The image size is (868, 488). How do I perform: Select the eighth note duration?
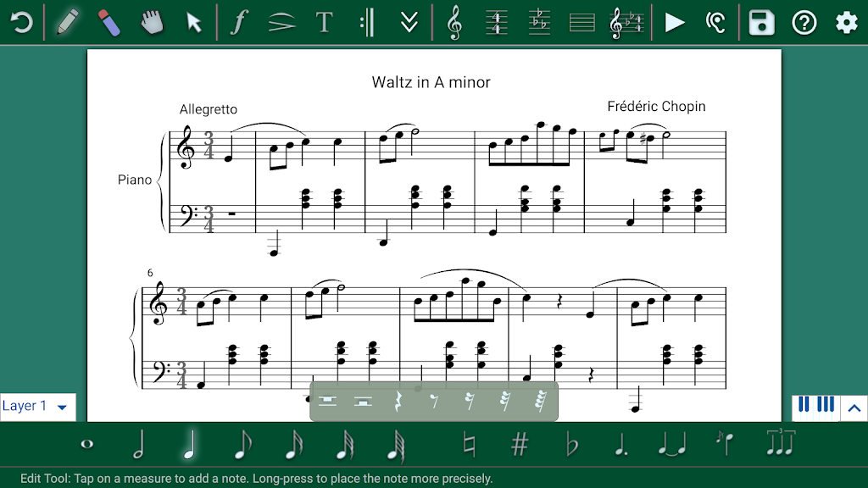point(242,445)
